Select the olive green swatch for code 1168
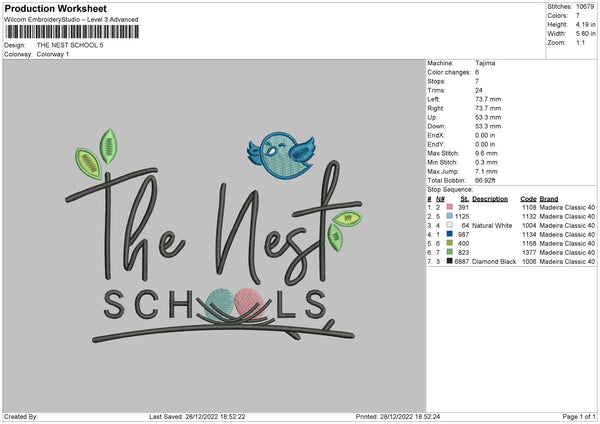 449,243
